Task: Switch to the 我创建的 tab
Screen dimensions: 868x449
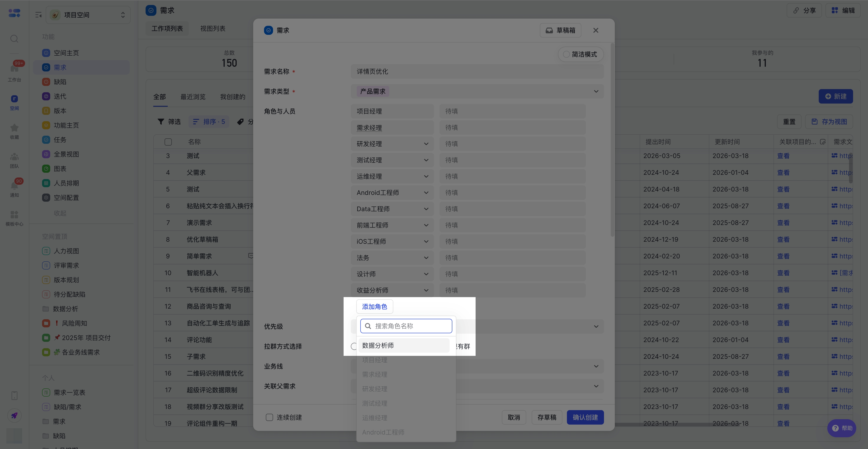Action: 233,97
